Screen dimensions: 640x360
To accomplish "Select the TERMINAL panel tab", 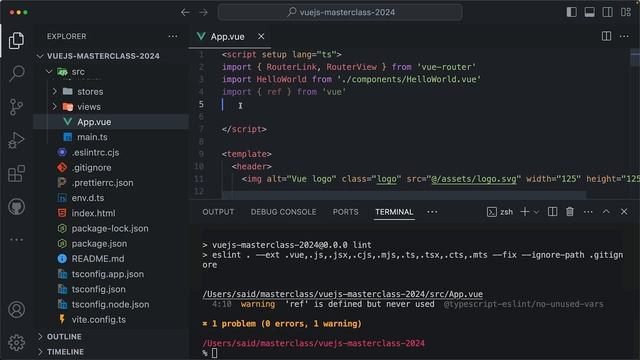I will point(394,212).
